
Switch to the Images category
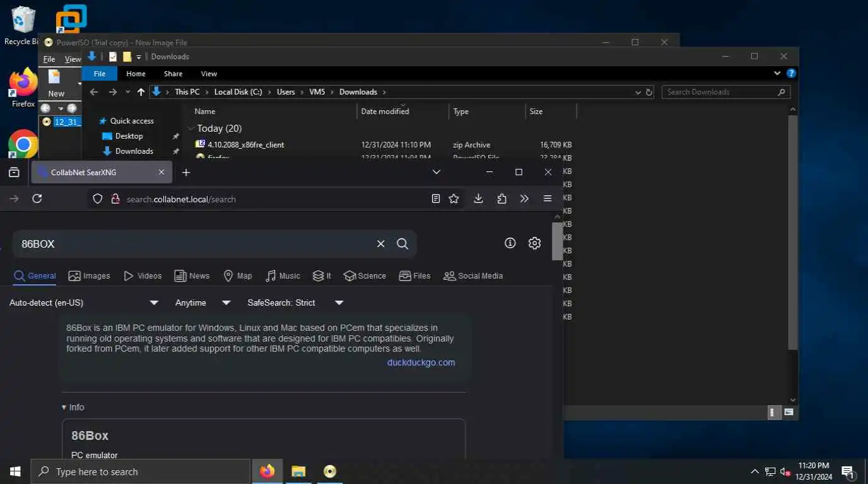click(x=89, y=276)
